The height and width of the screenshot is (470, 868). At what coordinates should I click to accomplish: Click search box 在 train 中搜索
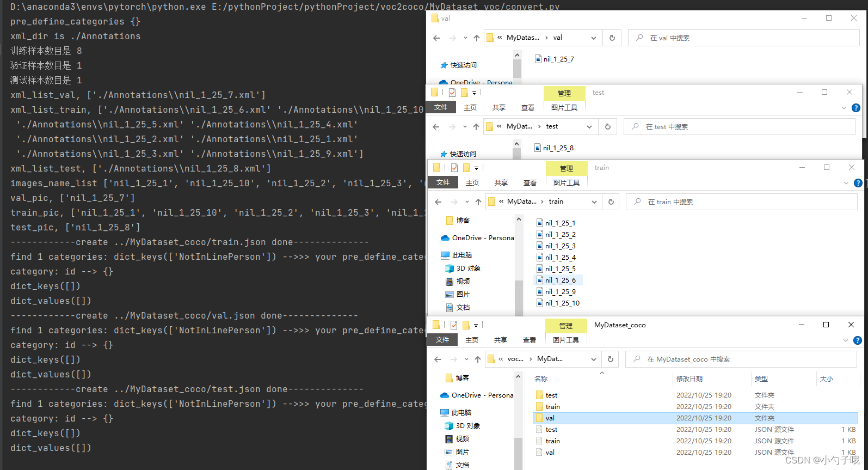click(x=742, y=202)
